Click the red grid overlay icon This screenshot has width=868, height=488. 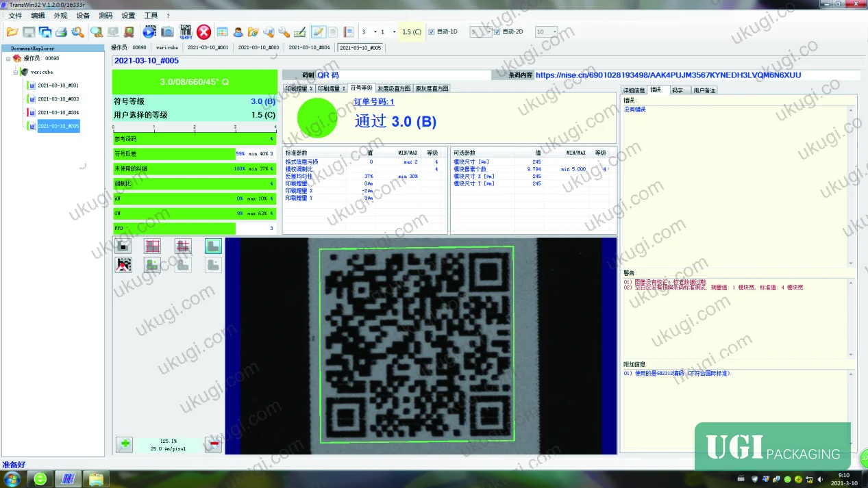(153, 246)
